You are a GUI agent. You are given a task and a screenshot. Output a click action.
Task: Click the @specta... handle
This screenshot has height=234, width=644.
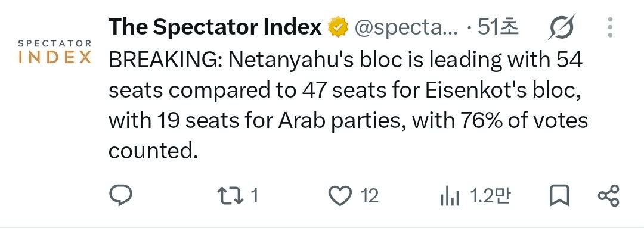coord(406,28)
